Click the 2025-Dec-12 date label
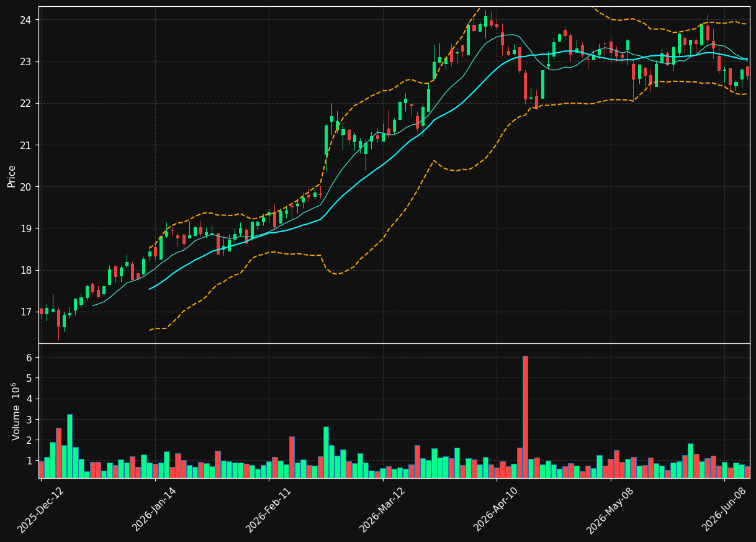Image resolution: width=756 pixels, height=542 pixels. [x=41, y=510]
